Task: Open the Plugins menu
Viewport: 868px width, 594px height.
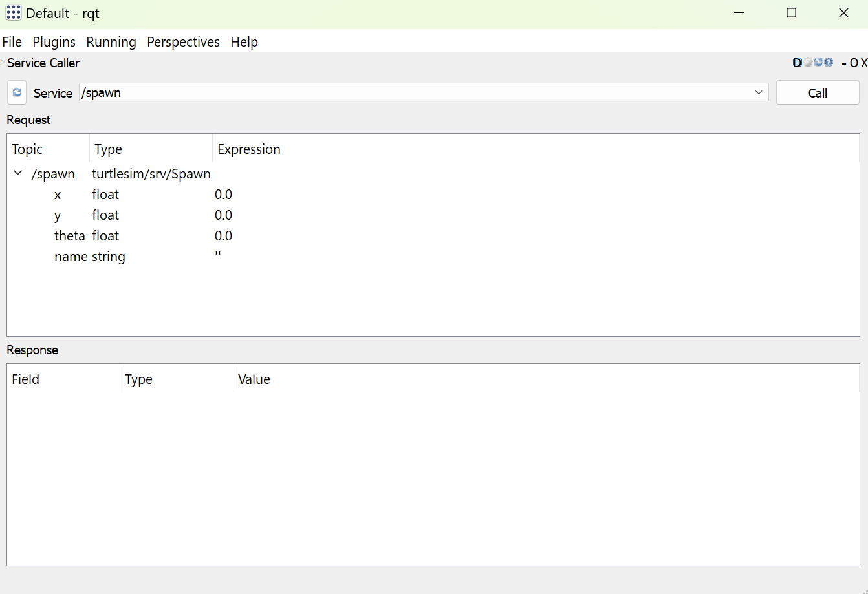Action: click(54, 42)
